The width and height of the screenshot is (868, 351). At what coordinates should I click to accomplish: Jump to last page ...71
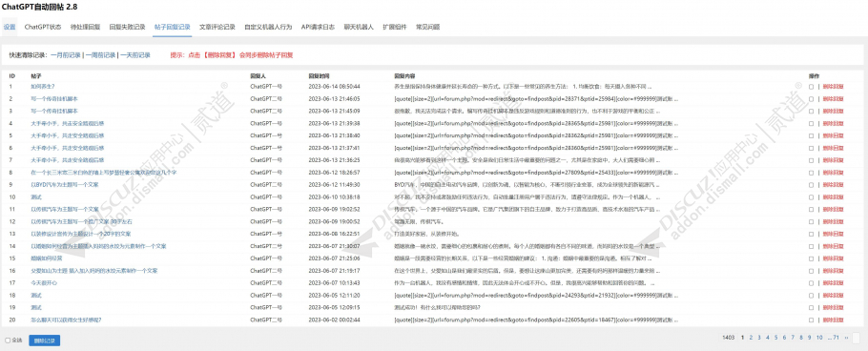pyautogui.click(x=833, y=337)
